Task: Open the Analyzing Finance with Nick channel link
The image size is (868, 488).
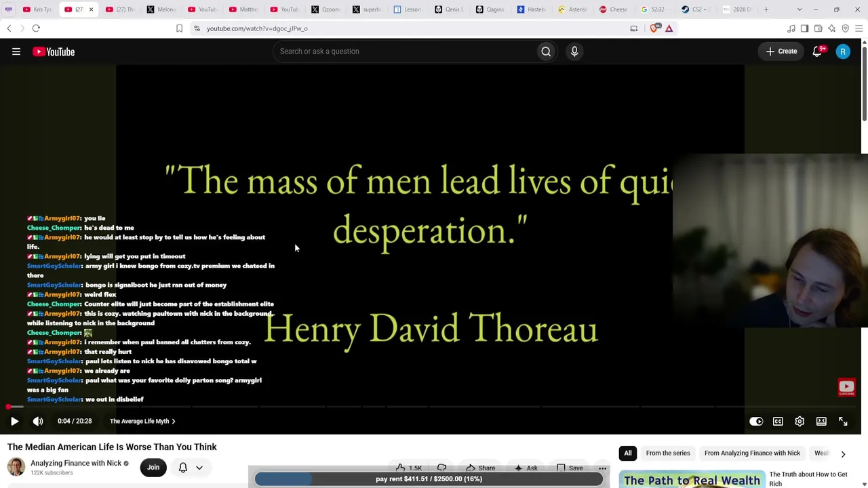Action: click(76, 464)
